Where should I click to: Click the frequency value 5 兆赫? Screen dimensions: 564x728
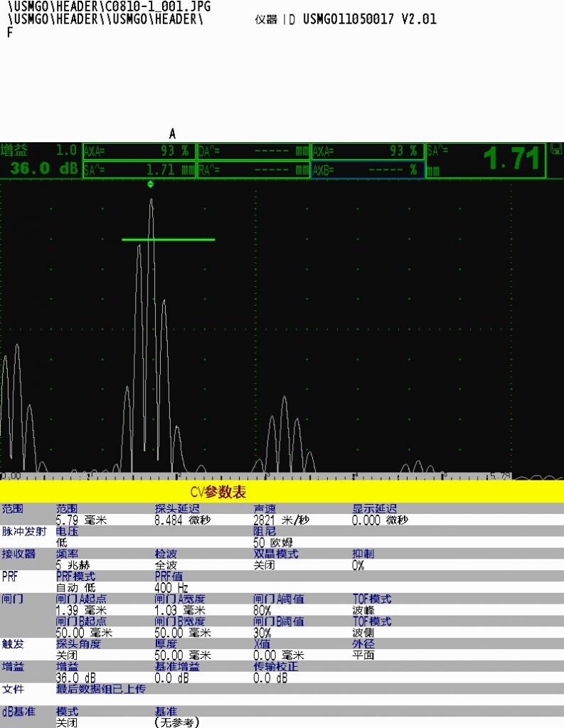73,565
